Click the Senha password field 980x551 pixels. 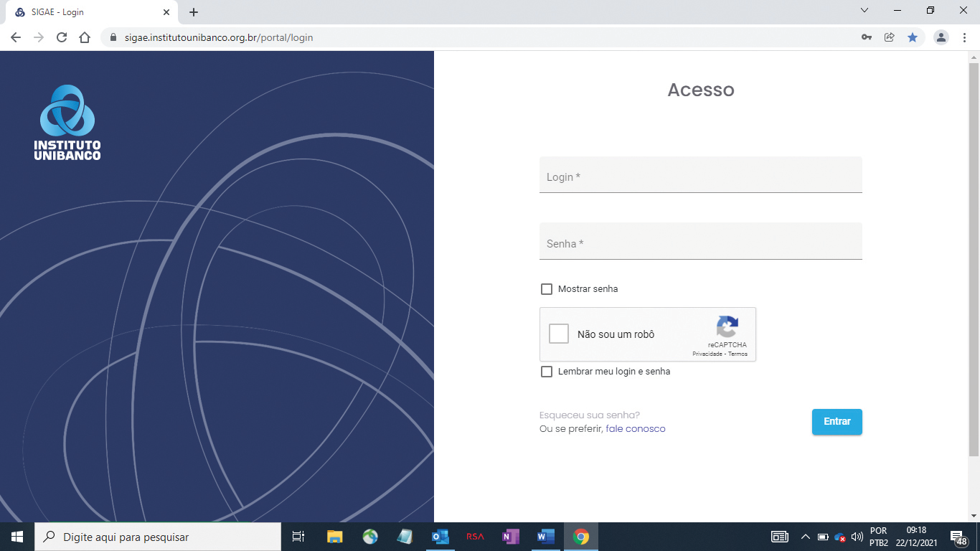[x=701, y=241]
